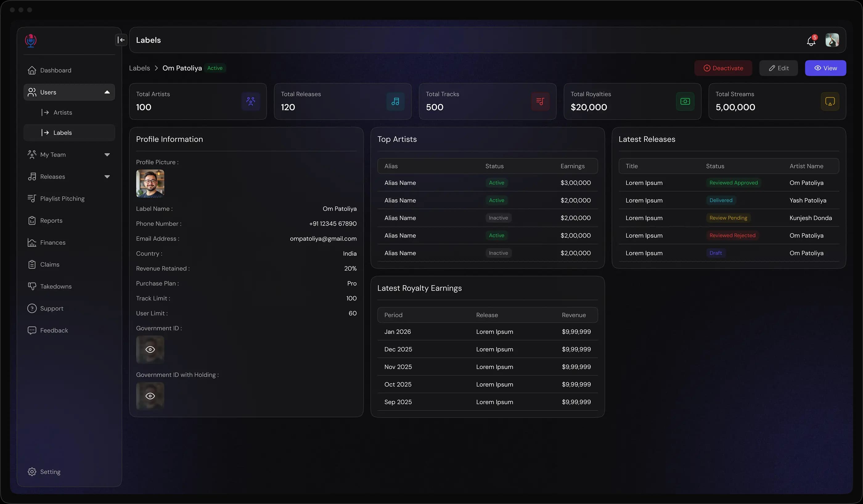The height and width of the screenshot is (504, 863).
Task: Click the Total Releases music note icon
Action: pyautogui.click(x=395, y=101)
